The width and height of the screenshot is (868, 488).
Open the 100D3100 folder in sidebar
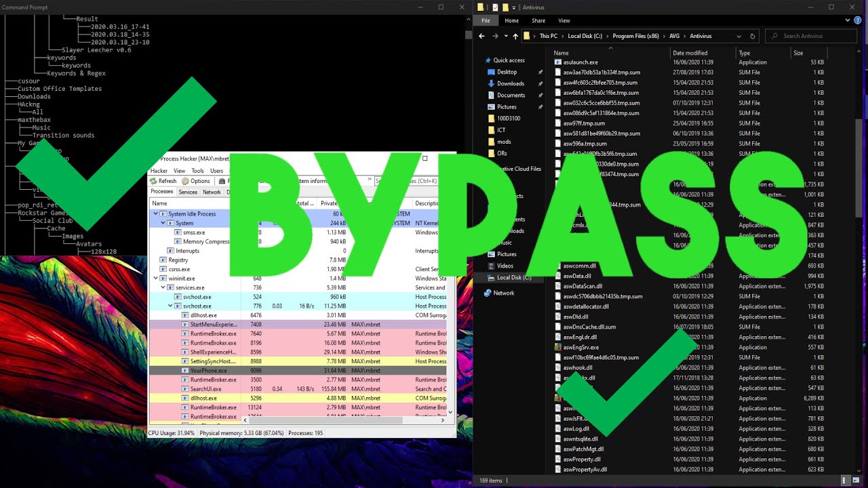pyautogui.click(x=508, y=119)
